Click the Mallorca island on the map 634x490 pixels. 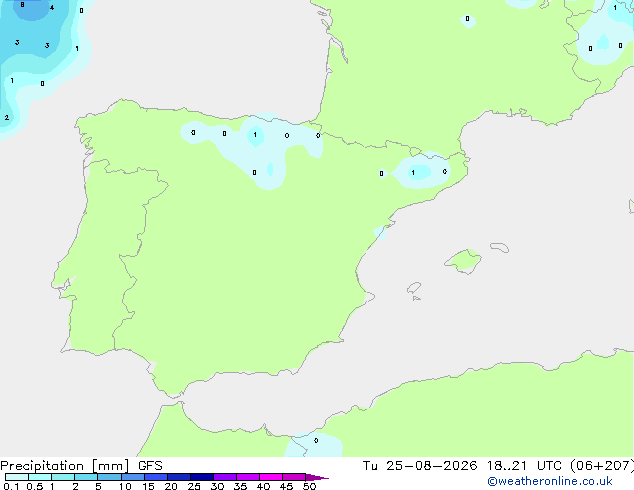[x=463, y=261]
